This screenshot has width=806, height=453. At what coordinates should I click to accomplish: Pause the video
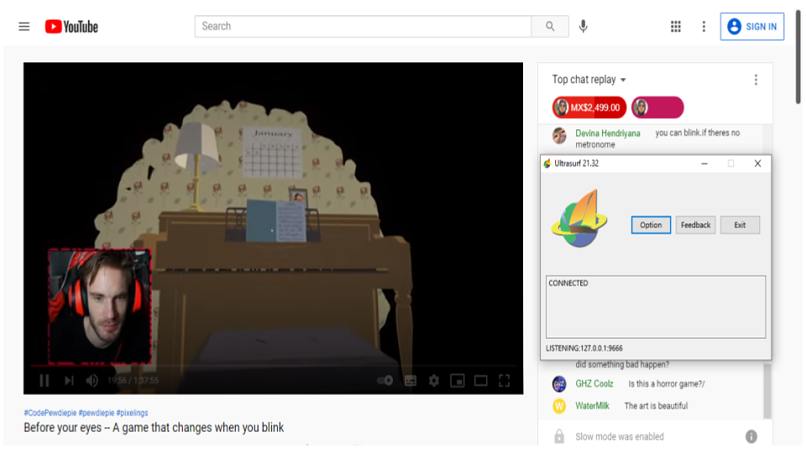pyautogui.click(x=44, y=380)
